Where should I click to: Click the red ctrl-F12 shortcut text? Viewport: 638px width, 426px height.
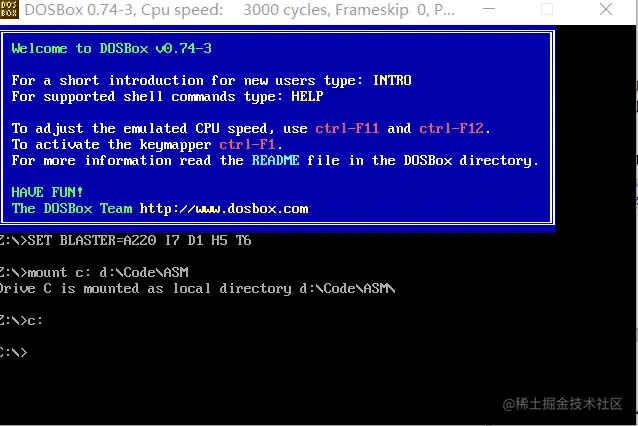(452, 129)
